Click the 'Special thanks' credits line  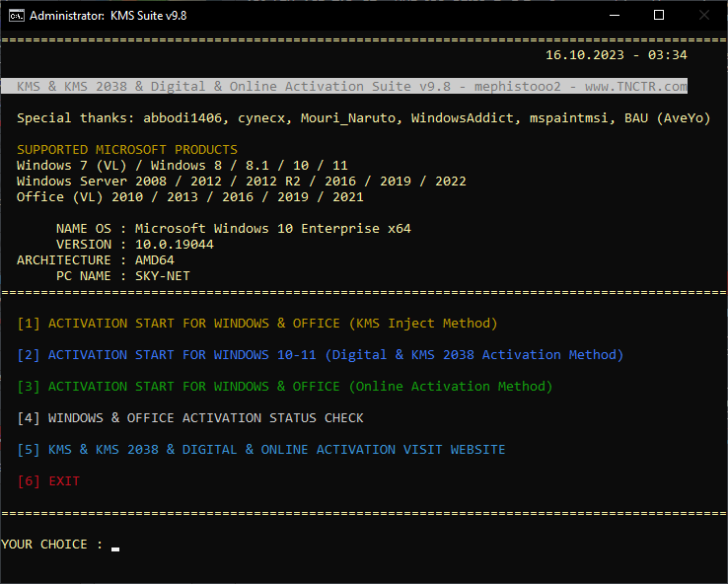click(364, 118)
